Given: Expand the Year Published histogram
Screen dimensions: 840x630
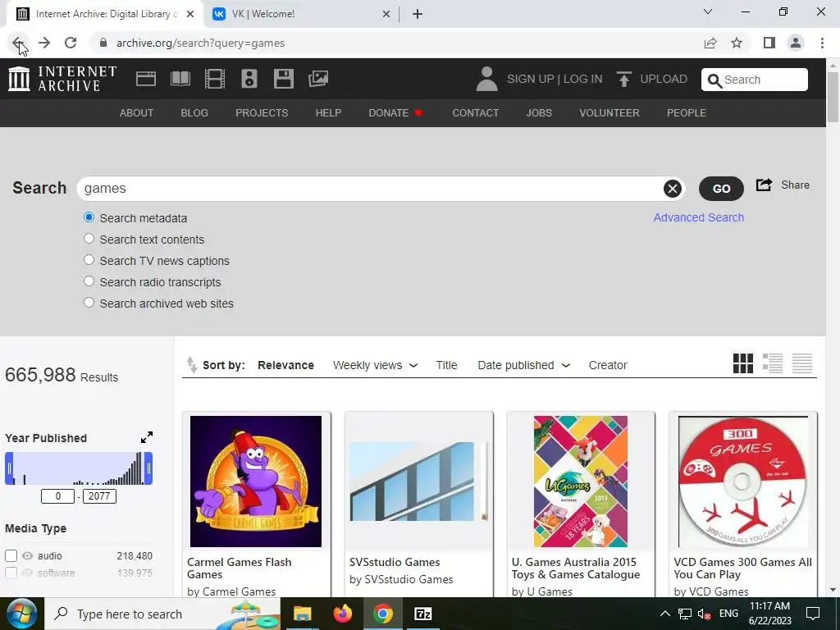Looking at the screenshot, I should pyautogui.click(x=147, y=437).
